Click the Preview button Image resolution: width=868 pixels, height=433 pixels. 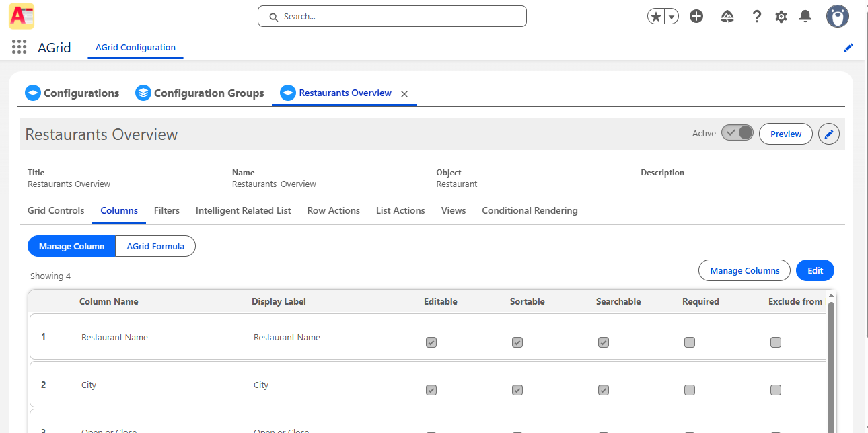[x=785, y=134]
